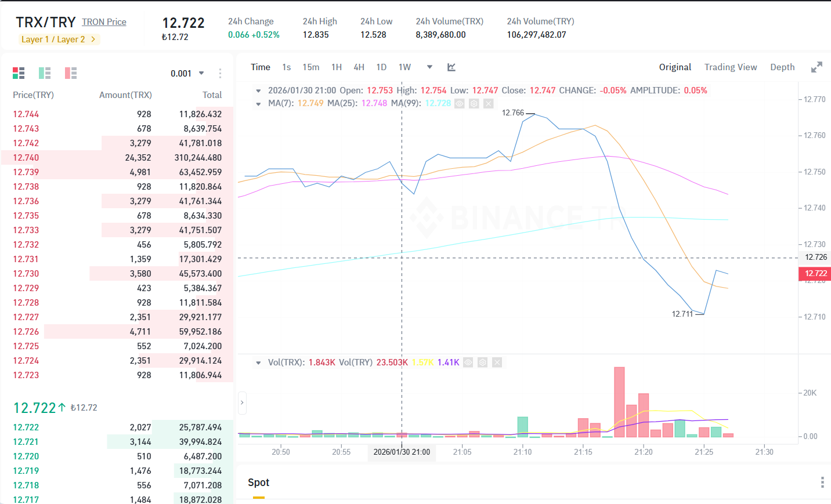Open technical indicators chart icon
This screenshot has height=504, width=831.
[451, 67]
